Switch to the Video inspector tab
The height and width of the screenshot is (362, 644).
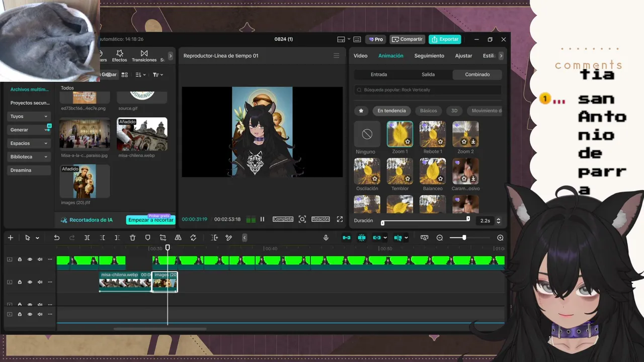(x=360, y=56)
